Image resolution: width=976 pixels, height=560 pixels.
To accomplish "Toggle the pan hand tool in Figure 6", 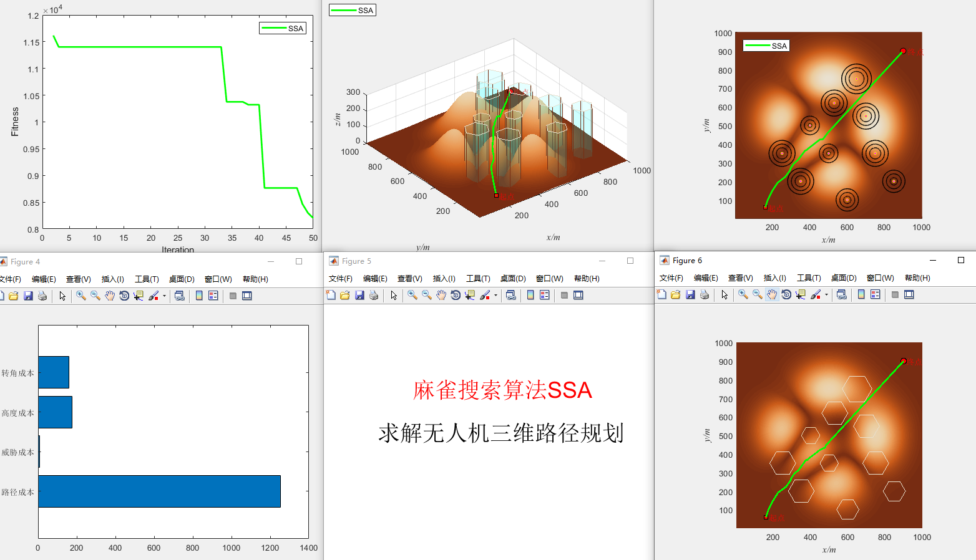I will (772, 294).
